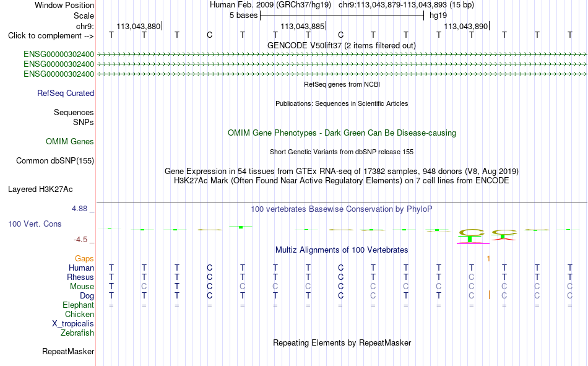Image resolution: width=588 pixels, height=366 pixels.
Task: Click Gene Expression in 54 tissues title
Action: pyautogui.click(x=342, y=171)
